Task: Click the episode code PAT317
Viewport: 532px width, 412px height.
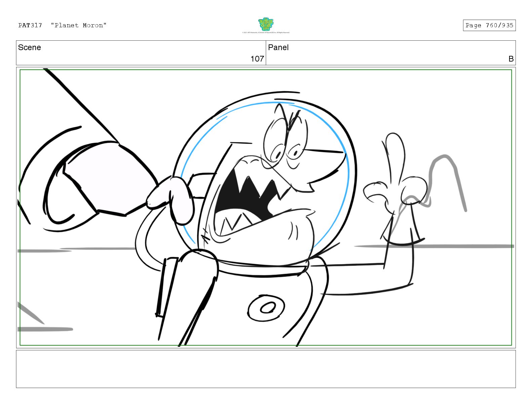Action: point(30,25)
